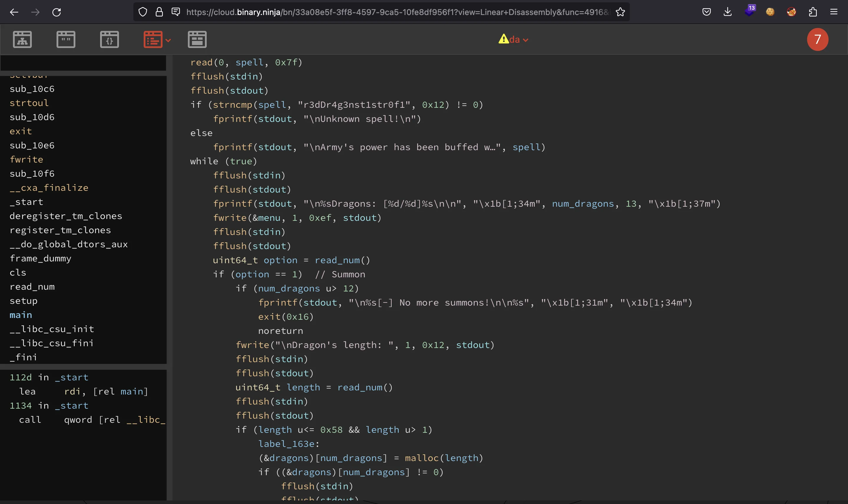The image size is (848, 504).
Task: Click the site security padlock icon
Action: (x=159, y=12)
